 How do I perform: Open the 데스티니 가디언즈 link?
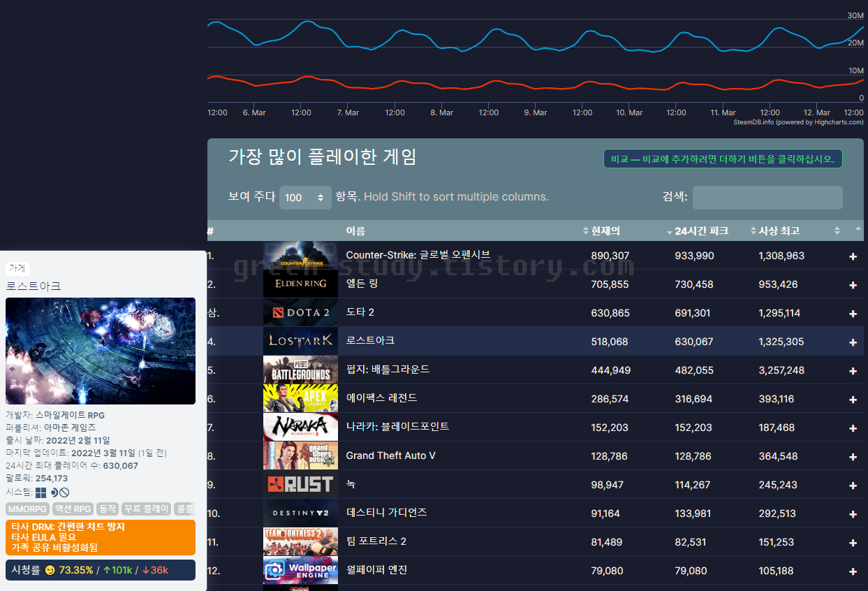coord(387,513)
